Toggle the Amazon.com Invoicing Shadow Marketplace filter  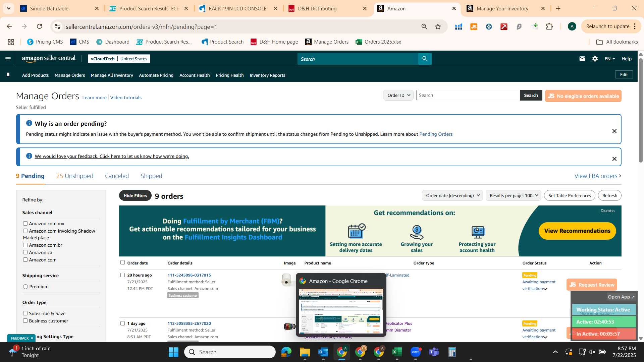tap(25, 231)
